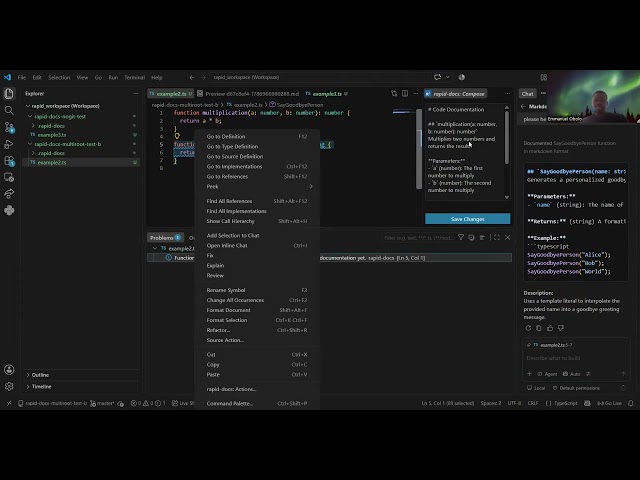Click the copy icon below the chat response
The width and height of the screenshot is (640, 480).
coord(539,328)
